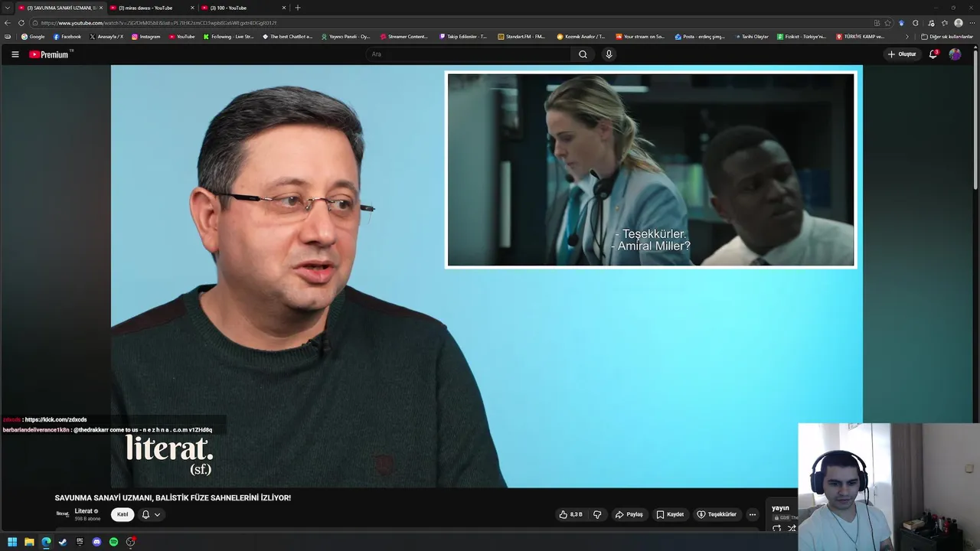Open a new browser tab
The image size is (980, 551).
(298, 8)
